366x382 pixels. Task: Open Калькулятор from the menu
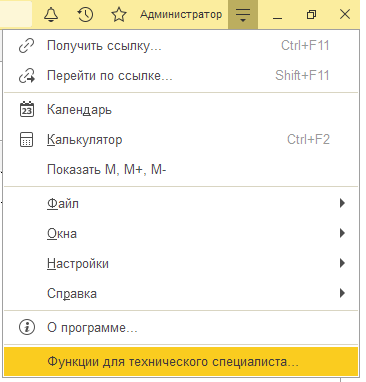pos(181,140)
